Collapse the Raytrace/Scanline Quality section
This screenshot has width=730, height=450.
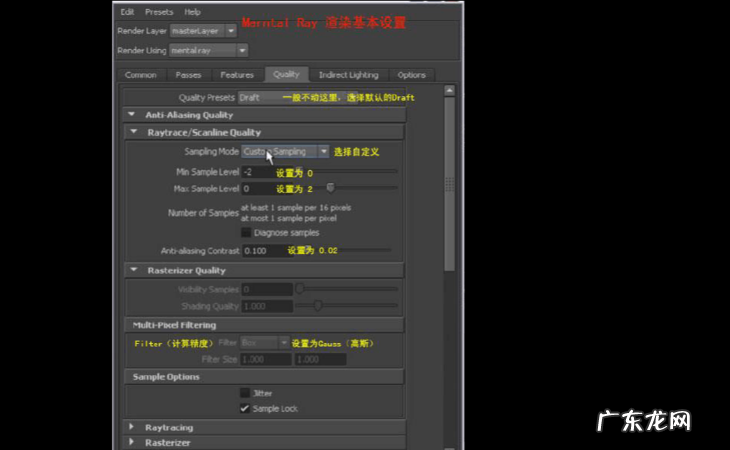tap(134, 132)
